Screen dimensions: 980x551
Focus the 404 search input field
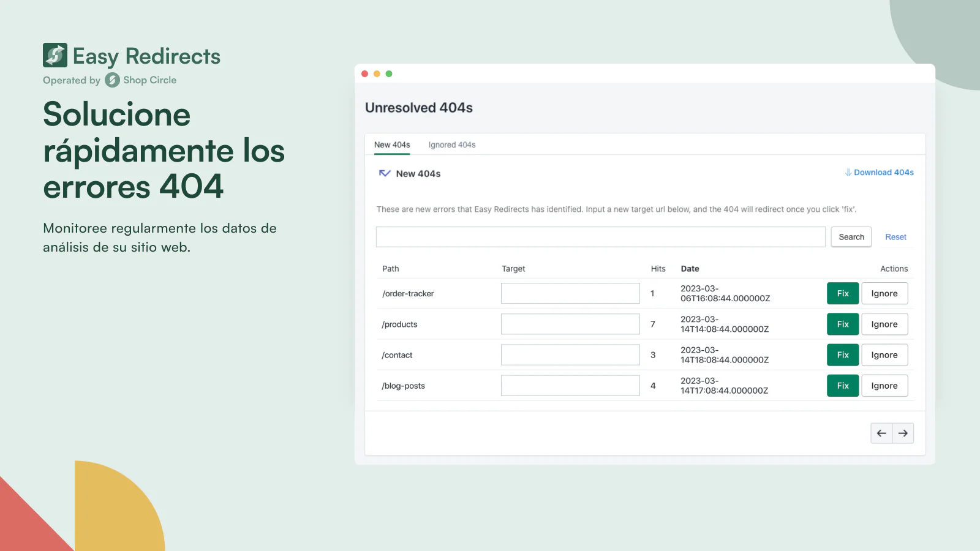point(601,237)
